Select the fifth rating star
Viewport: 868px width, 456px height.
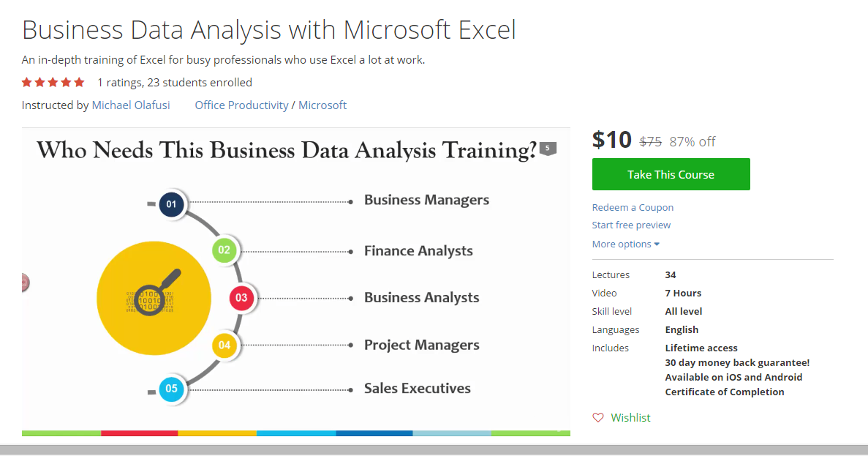pyautogui.click(x=80, y=82)
